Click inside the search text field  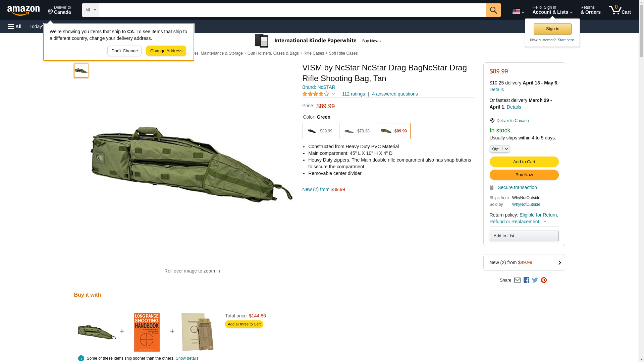tap(292, 10)
